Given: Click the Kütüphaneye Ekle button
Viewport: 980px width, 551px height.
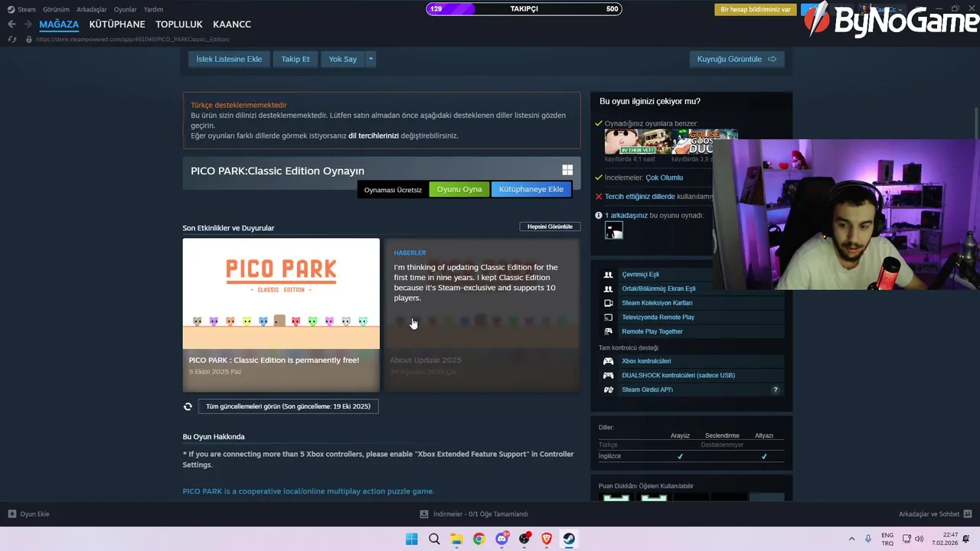Looking at the screenshot, I should coord(531,189).
